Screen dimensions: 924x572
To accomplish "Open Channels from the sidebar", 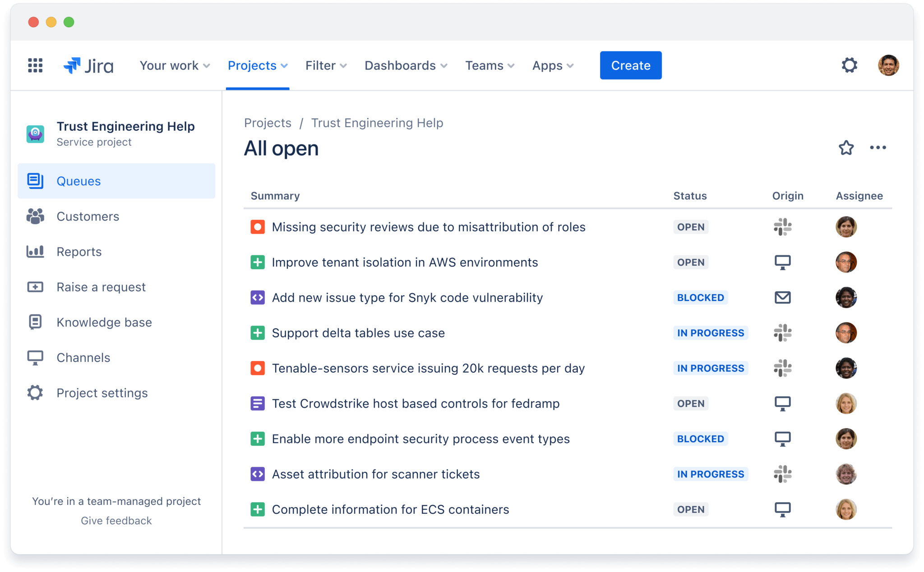I will point(83,357).
